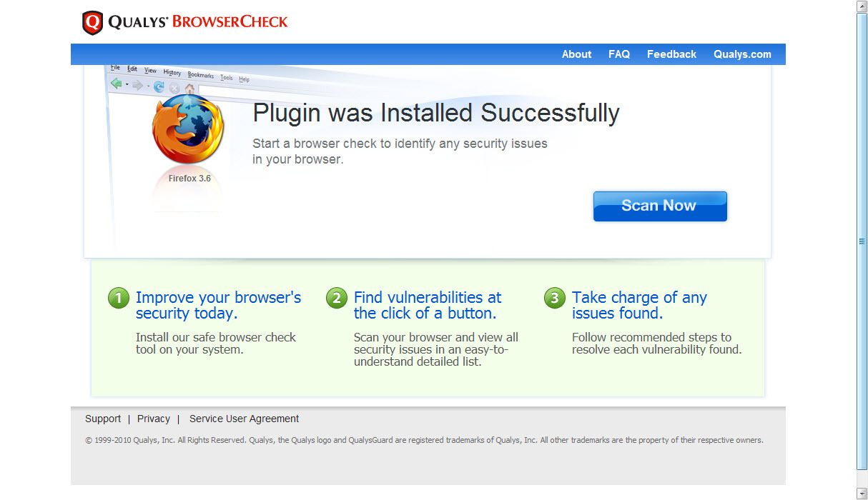Start the browser check with Scan Now
Screen dimensions: 868x500
(660, 206)
